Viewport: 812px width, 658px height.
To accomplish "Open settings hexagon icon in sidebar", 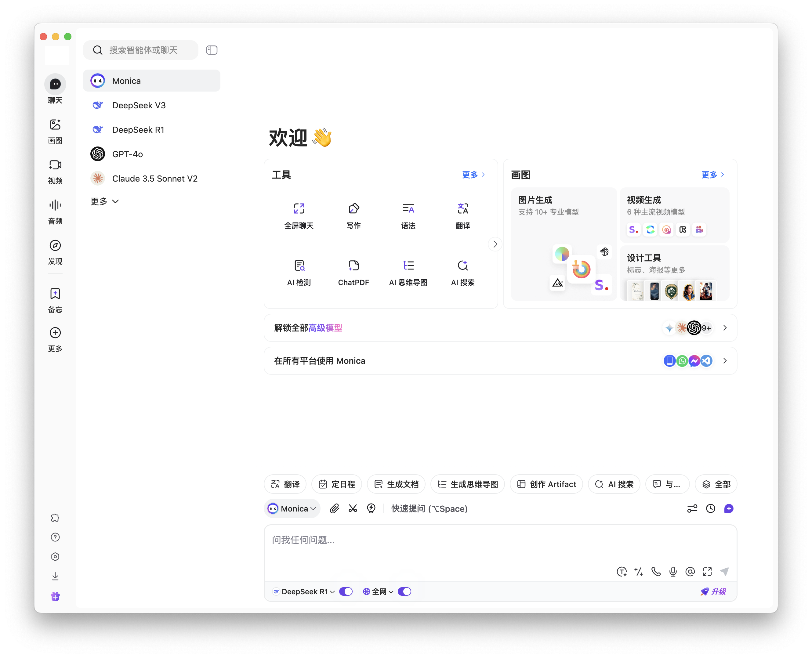I will [55, 556].
